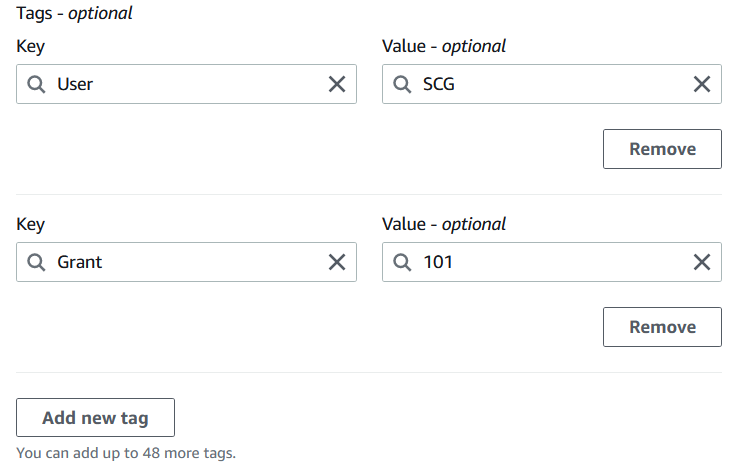Click search icon in Grant key field
The image size is (731, 474).
coord(36,262)
